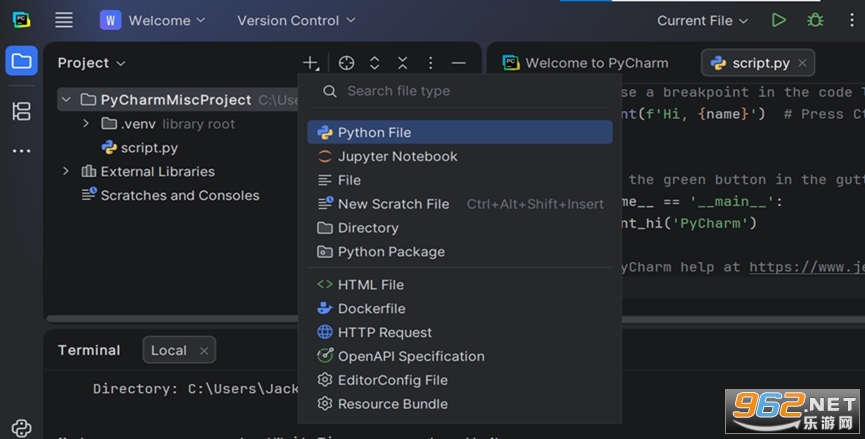
Task: Choose Resource Bundle from new menu
Action: [x=460, y=404]
